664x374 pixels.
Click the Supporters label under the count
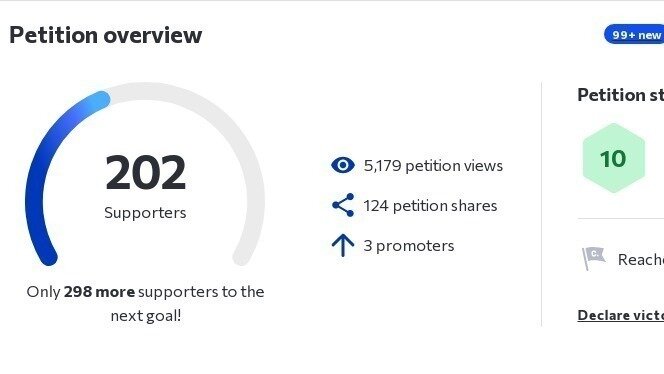click(145, 213)
